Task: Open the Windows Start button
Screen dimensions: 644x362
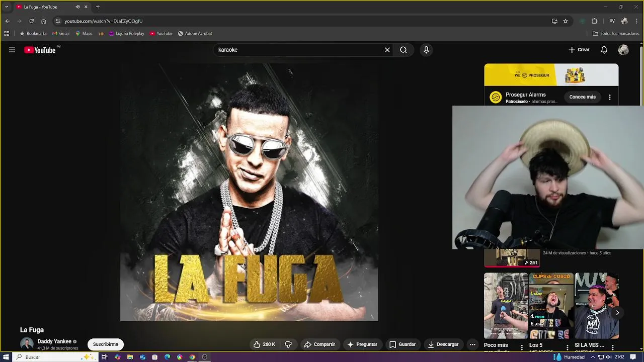Action: pyautogui.click(x=6, y=357)
